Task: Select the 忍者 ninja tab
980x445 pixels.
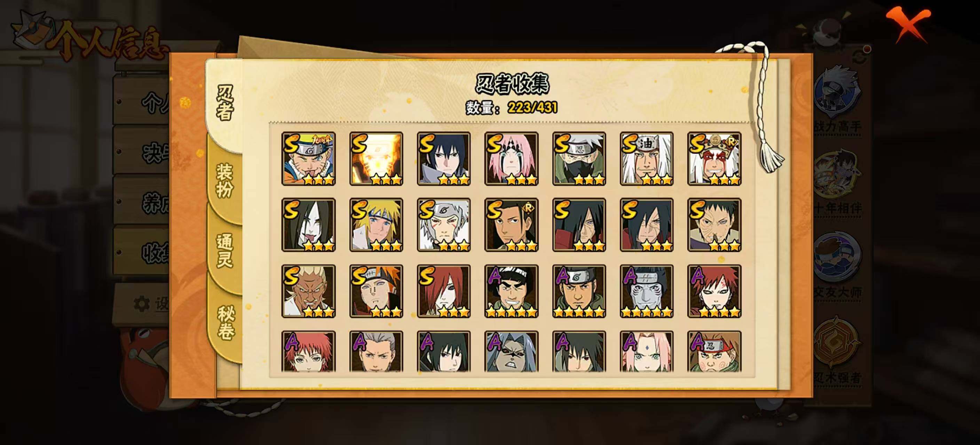Action: point(224,103)
